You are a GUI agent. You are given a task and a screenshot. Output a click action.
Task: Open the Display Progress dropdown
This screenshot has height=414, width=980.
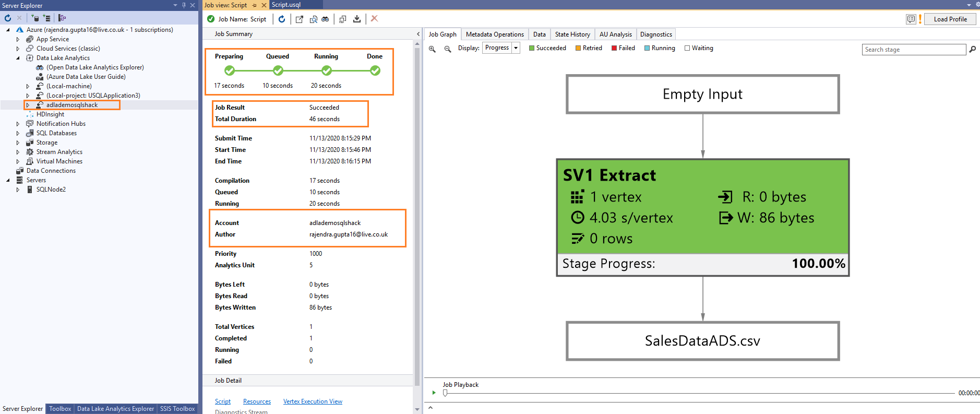pyautogui.click(x=516, y=48)
